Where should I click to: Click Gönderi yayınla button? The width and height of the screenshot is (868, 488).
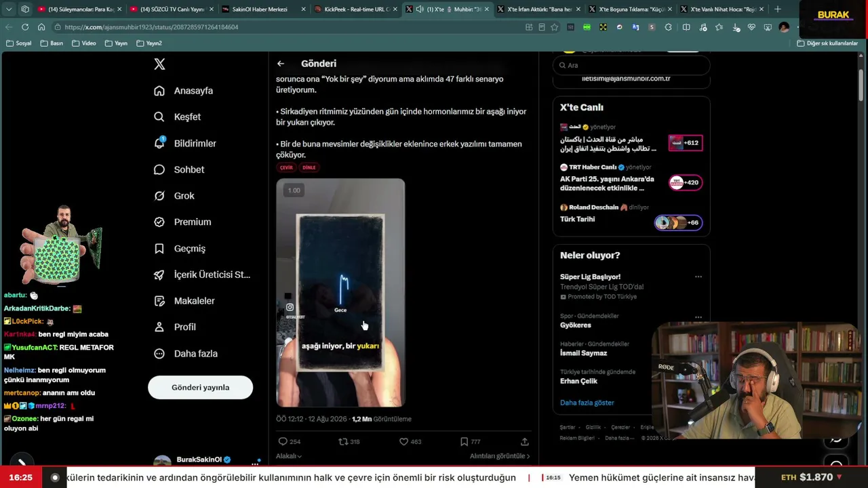pos(200,388)
